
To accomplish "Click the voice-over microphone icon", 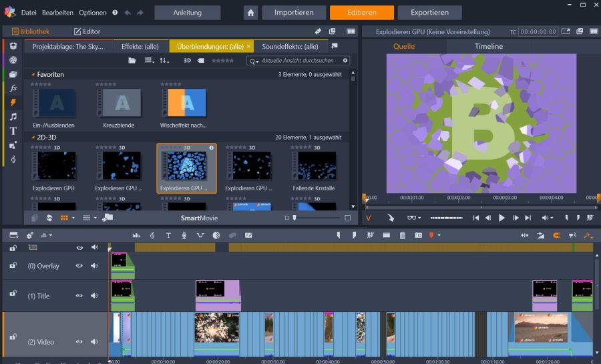I will (x=184, y=235).
